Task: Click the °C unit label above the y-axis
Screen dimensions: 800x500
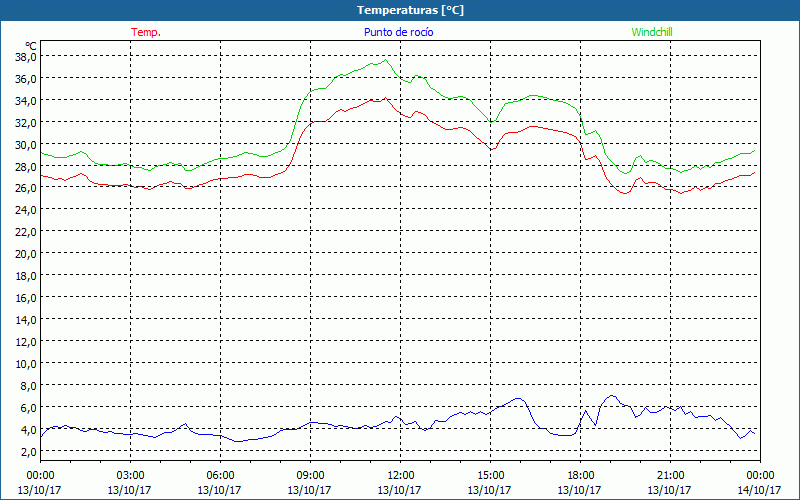Action: pyautogui.click(x=30, y=47)
